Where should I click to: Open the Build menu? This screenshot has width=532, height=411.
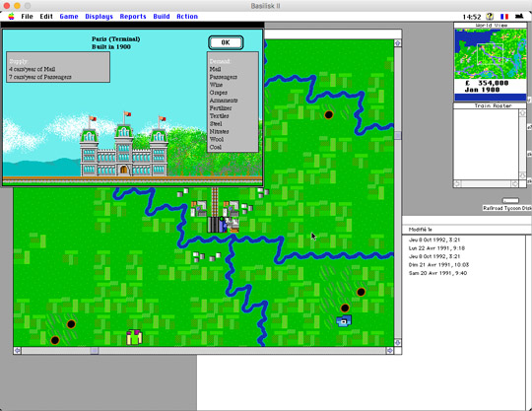(x=162, y=17)
